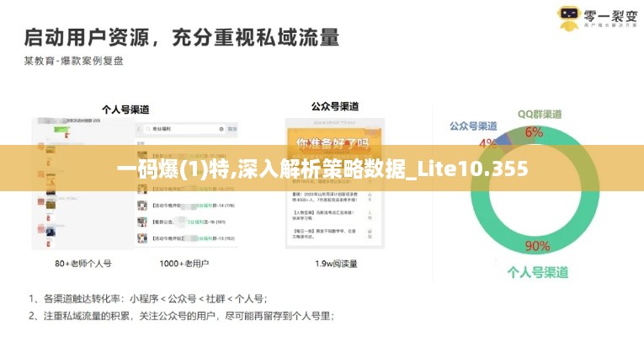Click the 6% value on the donut chart
This screenshot has width=644, height=337.
534,132
